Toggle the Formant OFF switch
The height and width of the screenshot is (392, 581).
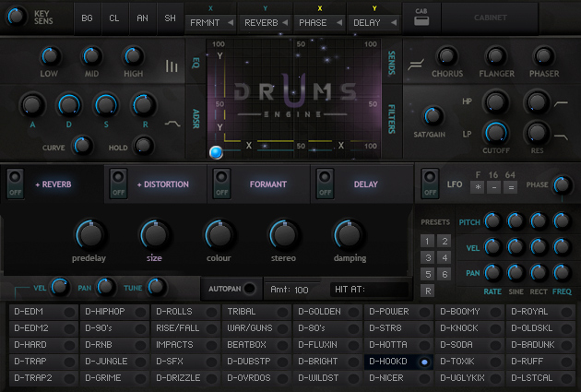(x=221, y=184)
